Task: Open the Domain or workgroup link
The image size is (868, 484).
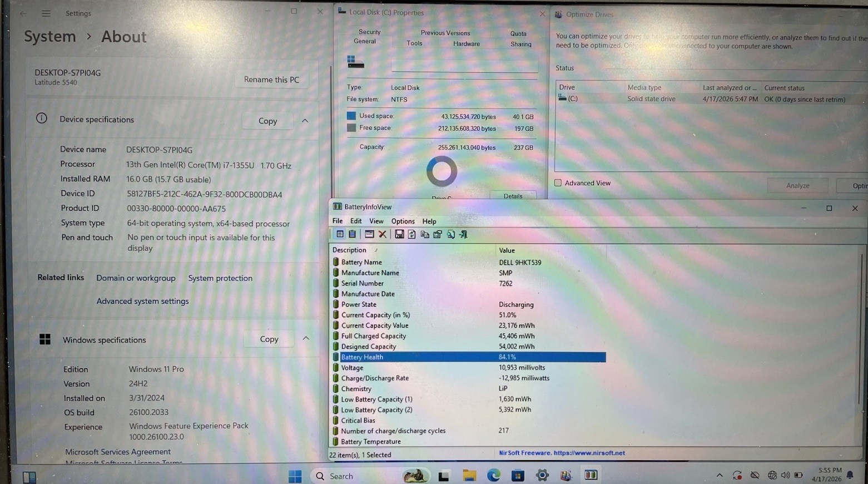Action: (136, 278)
